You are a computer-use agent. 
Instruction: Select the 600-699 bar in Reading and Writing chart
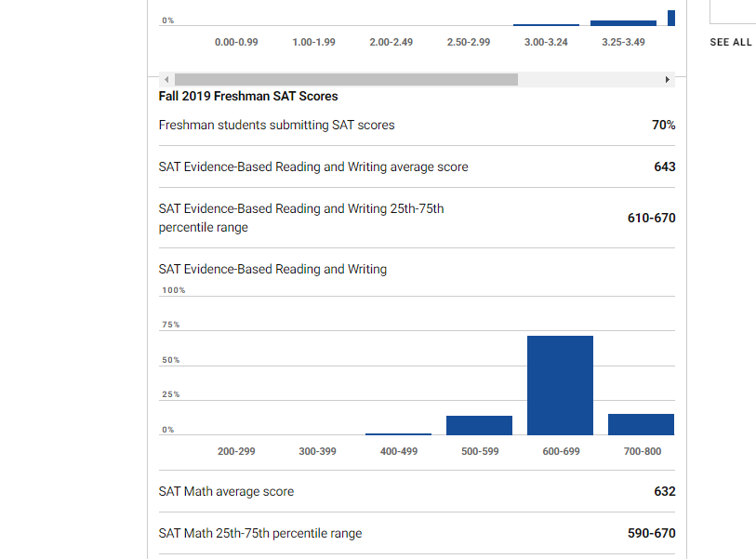tap(560, 385)
